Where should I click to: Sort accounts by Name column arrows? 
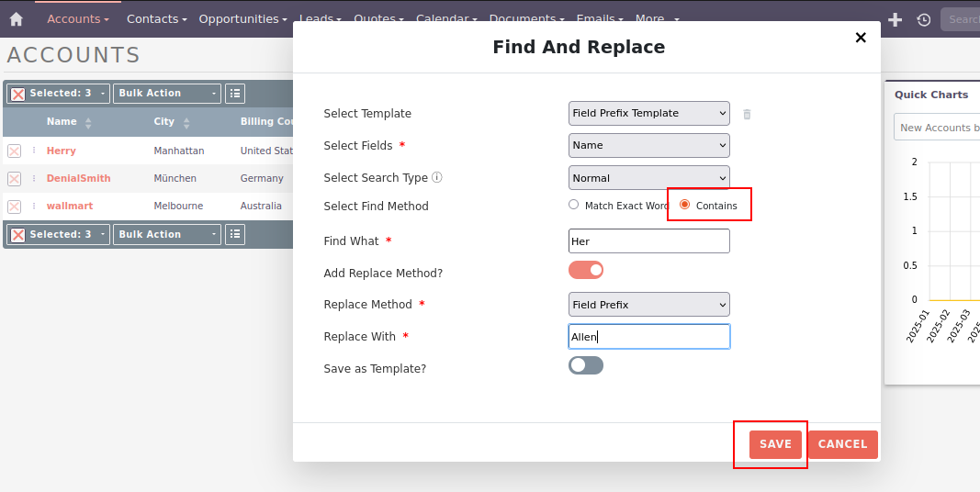pyautogui.click(x=88, y=123)
